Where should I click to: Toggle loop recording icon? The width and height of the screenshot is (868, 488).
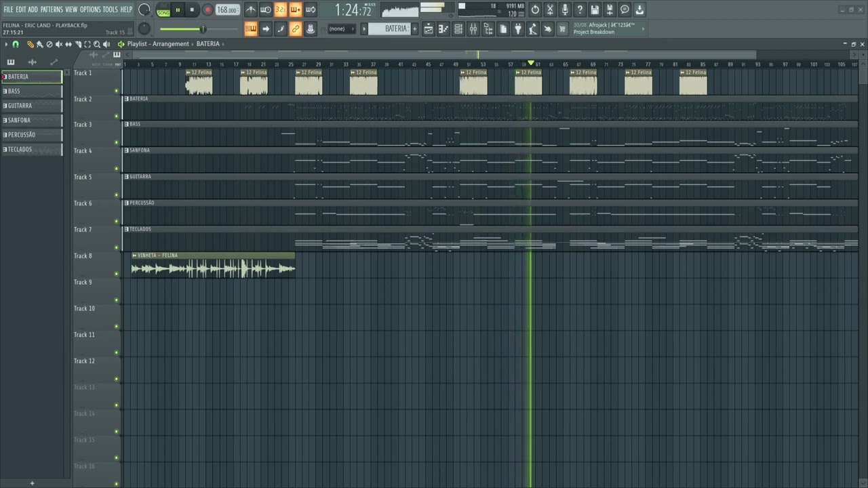coord(310,9)
